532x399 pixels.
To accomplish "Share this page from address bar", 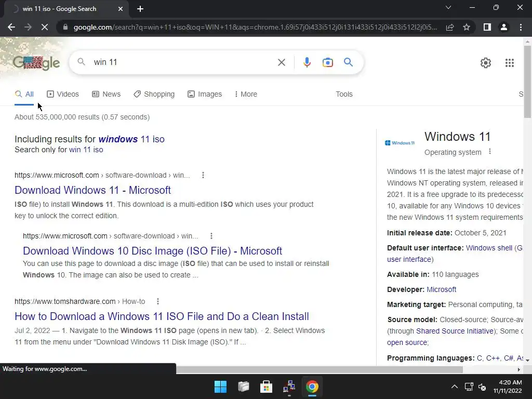I will [450, 27].
